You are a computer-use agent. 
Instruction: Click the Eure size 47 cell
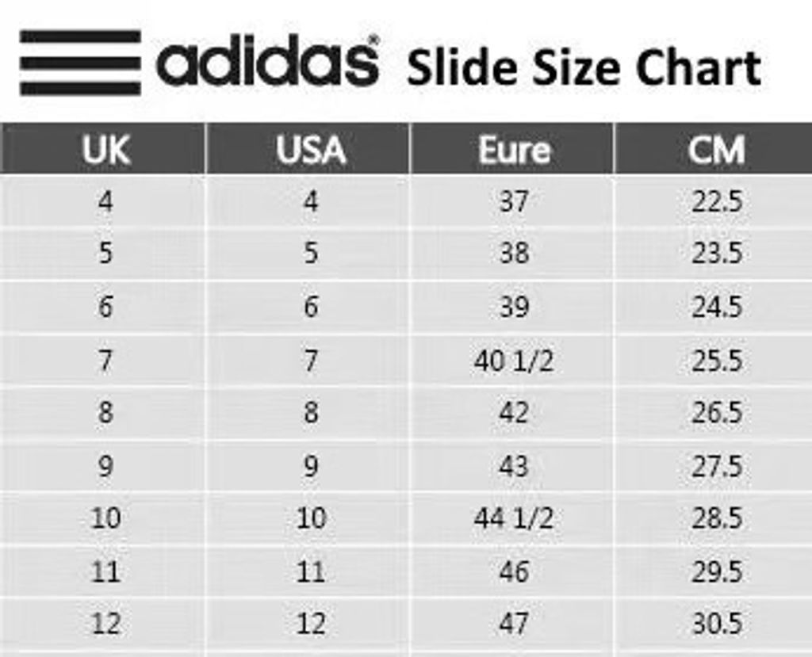tap(514, 624)
